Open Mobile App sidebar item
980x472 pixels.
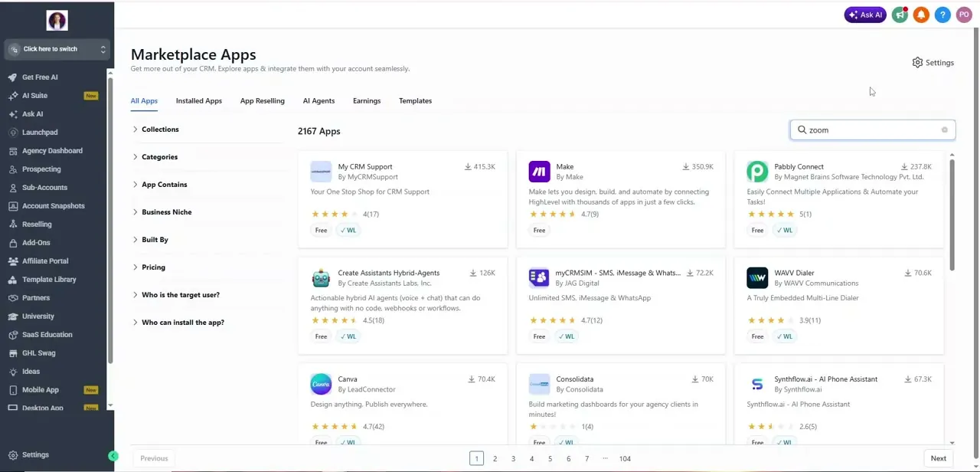click(x=40, y=390)
